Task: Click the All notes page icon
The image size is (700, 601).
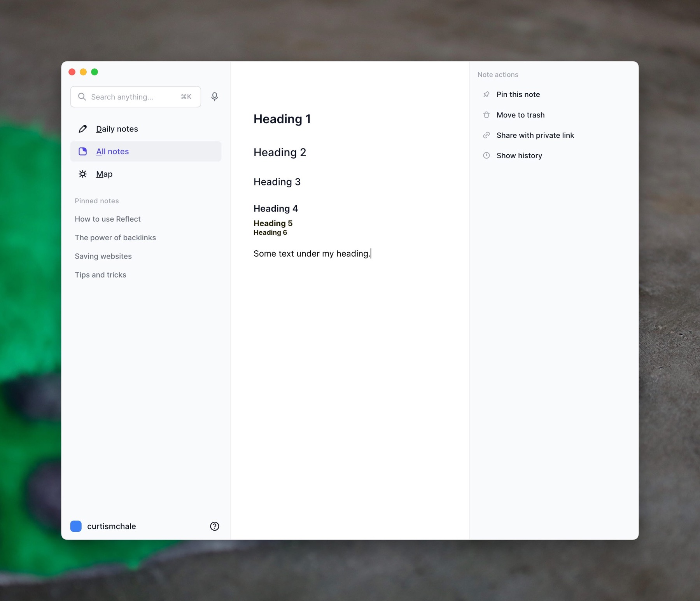Action: 82,152
